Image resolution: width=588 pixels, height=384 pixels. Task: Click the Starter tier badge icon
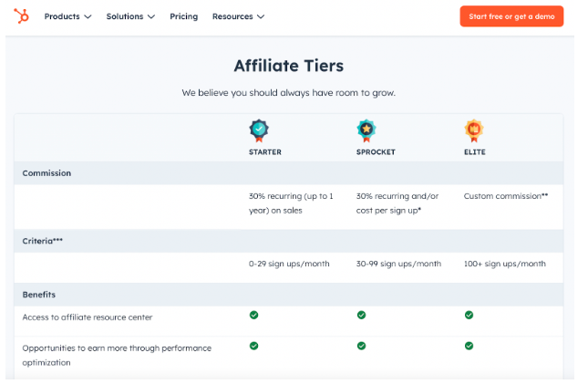click(x=259, y=130)
